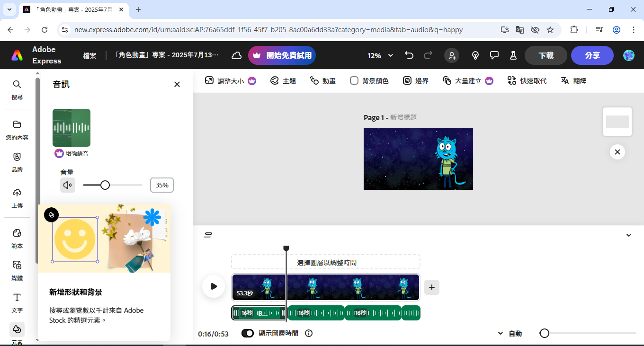
Task: Open the 檔案 menu
Action: point(89,55)
